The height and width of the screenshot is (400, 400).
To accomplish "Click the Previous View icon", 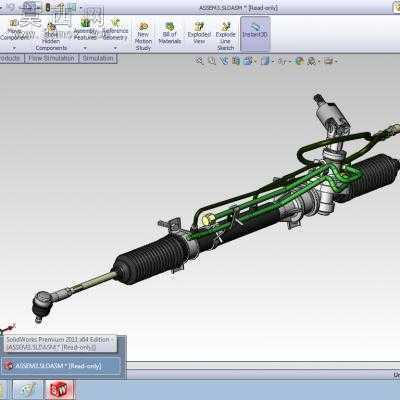I will [x=224, y=61].
